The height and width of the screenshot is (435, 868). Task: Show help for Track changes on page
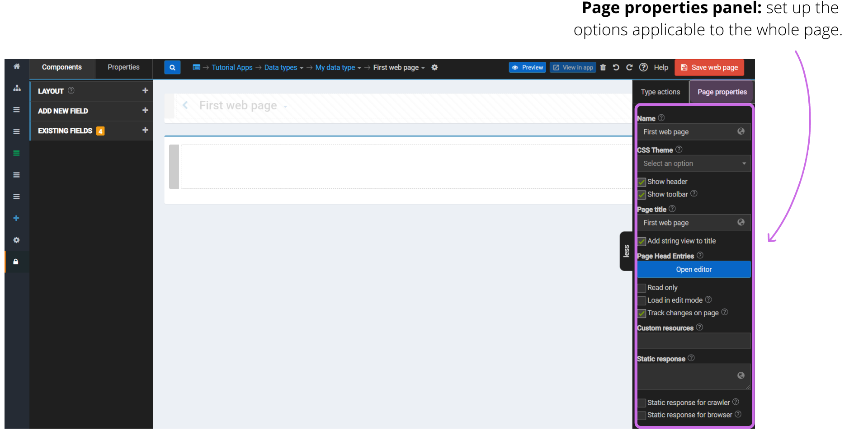coord(725,312)
